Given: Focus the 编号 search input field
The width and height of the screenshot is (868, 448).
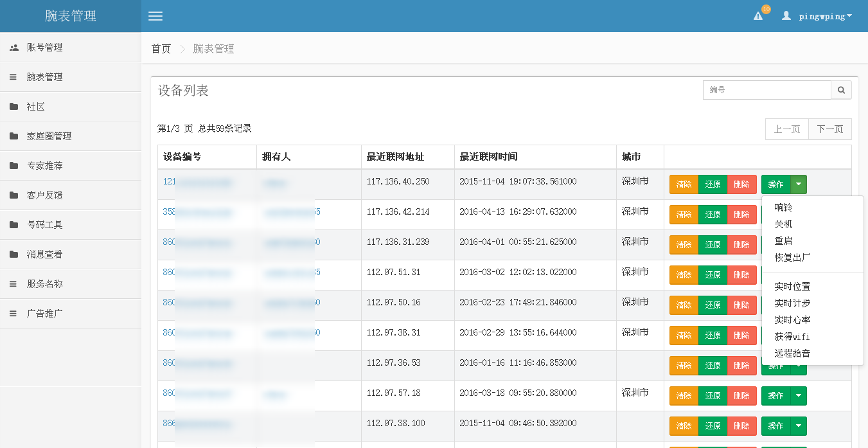Looking at the screenshot, I should tap(767, 90).
